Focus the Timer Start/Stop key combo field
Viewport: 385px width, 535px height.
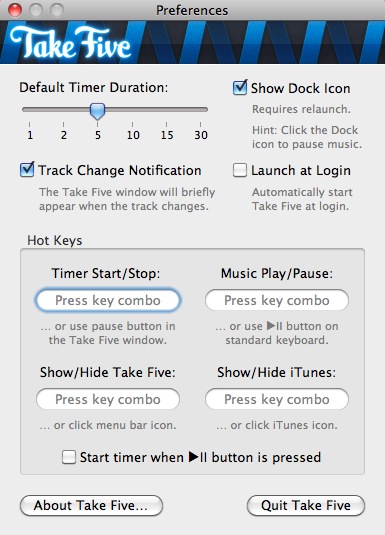pyautogui.click(x=108, y=300)
